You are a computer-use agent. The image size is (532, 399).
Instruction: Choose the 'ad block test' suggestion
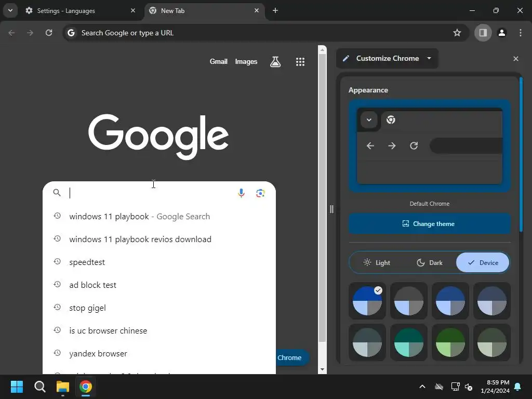coord(159,285)
